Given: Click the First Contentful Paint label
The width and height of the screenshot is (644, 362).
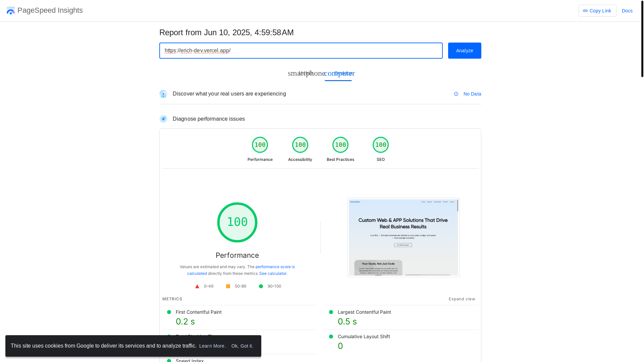Looking at the screenshot, I should point(199,312).
